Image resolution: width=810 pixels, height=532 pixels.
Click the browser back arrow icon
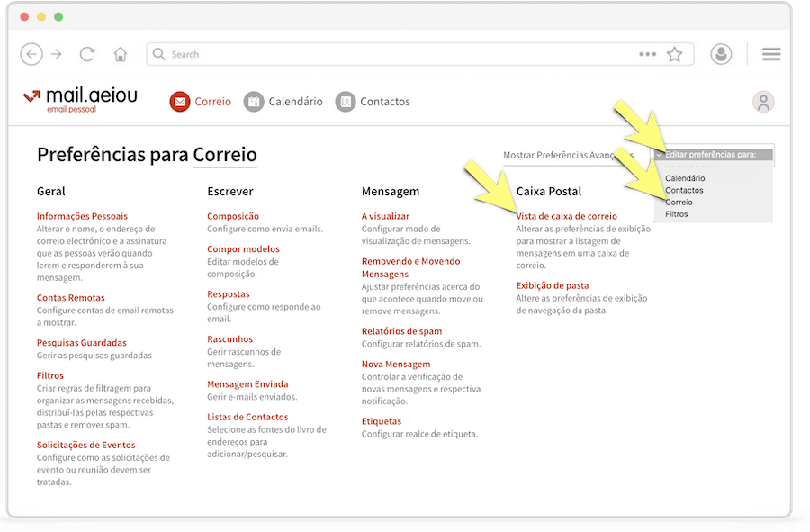pyautogui.click(x=31, y=54)
